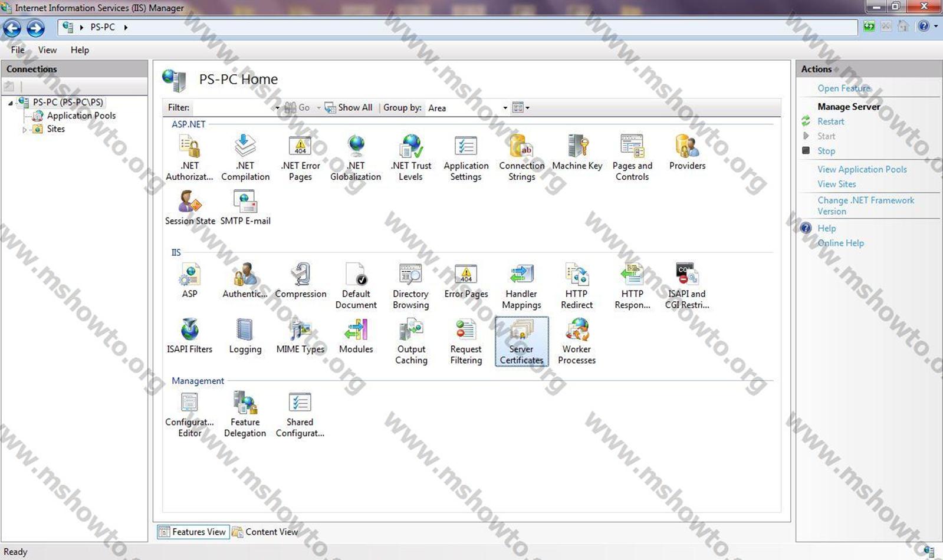The image size is (943, 560).
Task: Open the File menu
Action: click(x=18, y=50)
